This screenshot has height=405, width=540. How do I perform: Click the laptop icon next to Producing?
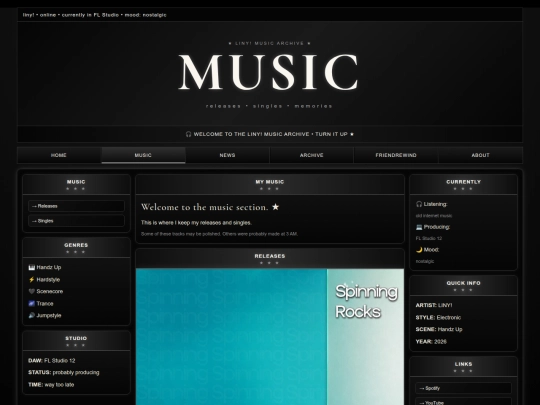(x=419, y=227)
